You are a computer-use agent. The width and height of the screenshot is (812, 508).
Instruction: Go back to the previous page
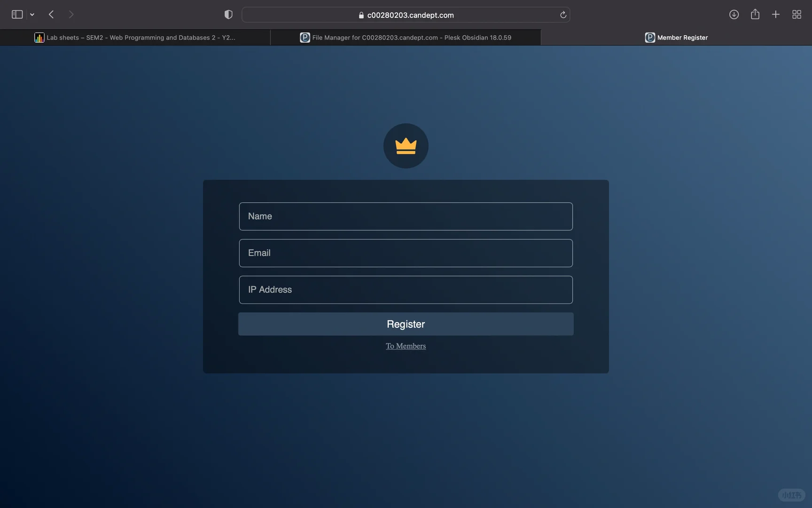tap(51, 15)
